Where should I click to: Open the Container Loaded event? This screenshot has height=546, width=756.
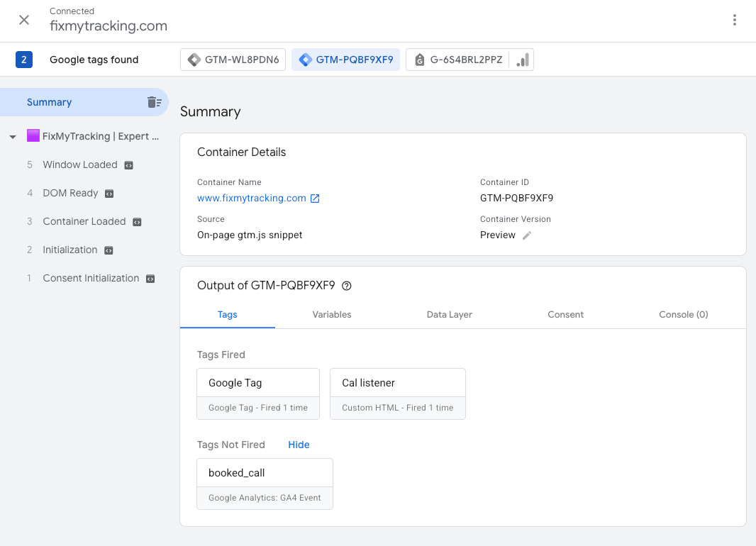click(x=84, y=222)
